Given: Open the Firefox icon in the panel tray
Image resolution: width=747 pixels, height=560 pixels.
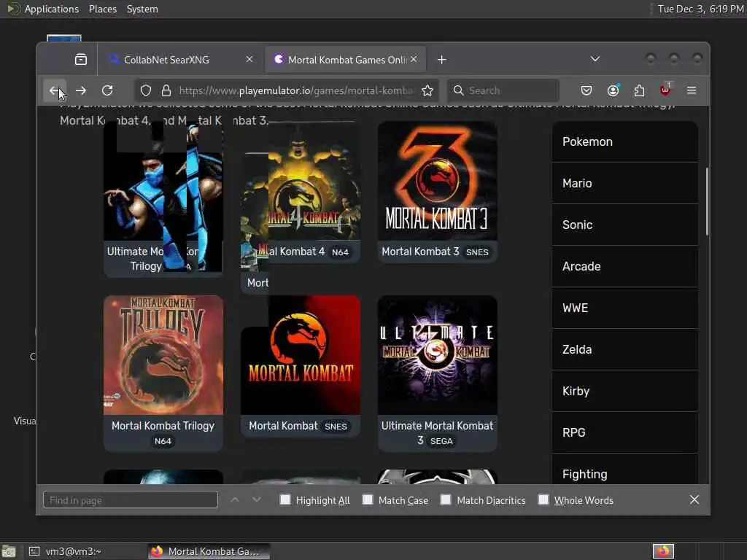Looking at the screenshot, I should pyautogui.click(x=663, y=551).
